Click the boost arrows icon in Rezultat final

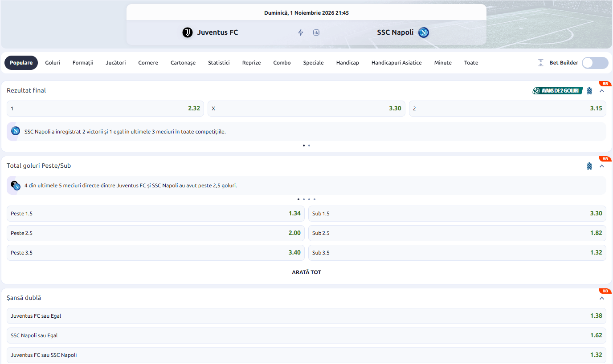(x=589, y=91)
